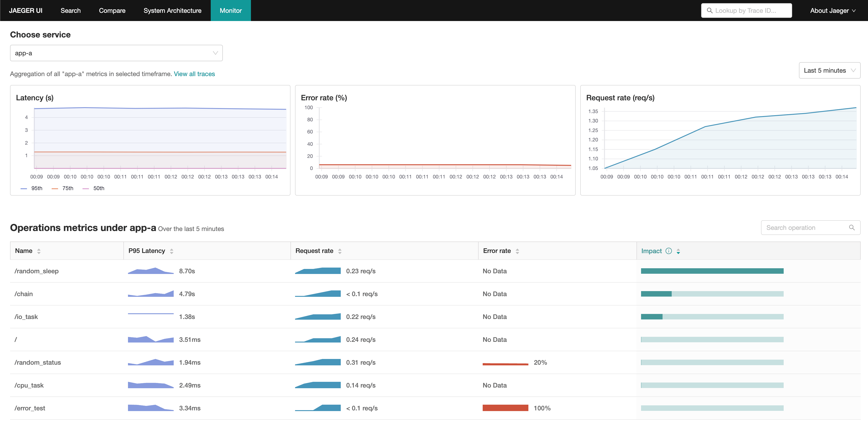
Task: Click the Error rate sort arrows
Action: [517, 251]
